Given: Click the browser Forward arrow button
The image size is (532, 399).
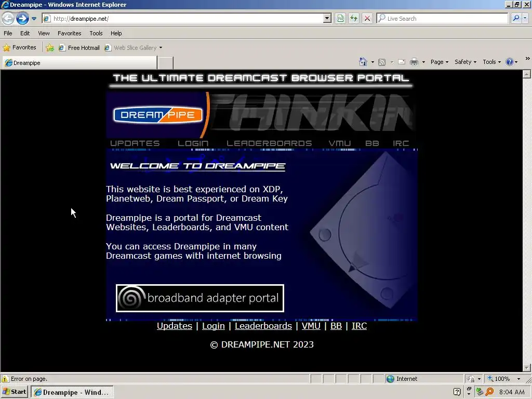Looking at the screenshot, I should tap(22, 18).
